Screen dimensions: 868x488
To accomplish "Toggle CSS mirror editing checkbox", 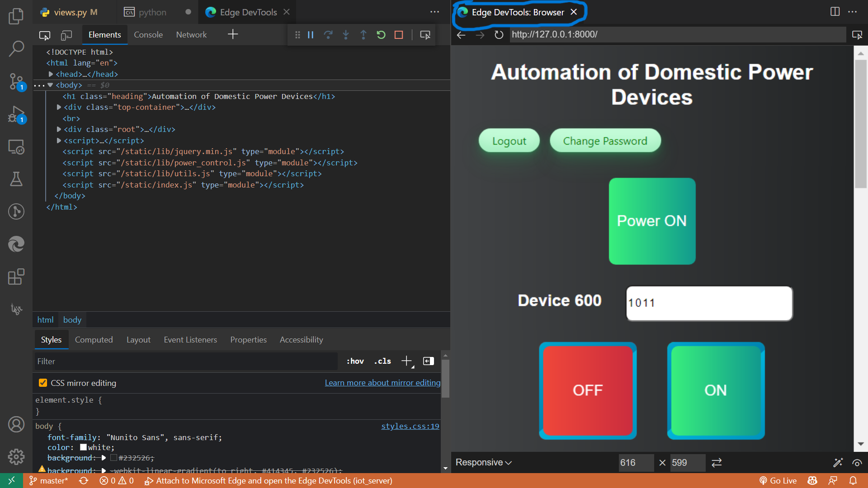I will point(43,383).
